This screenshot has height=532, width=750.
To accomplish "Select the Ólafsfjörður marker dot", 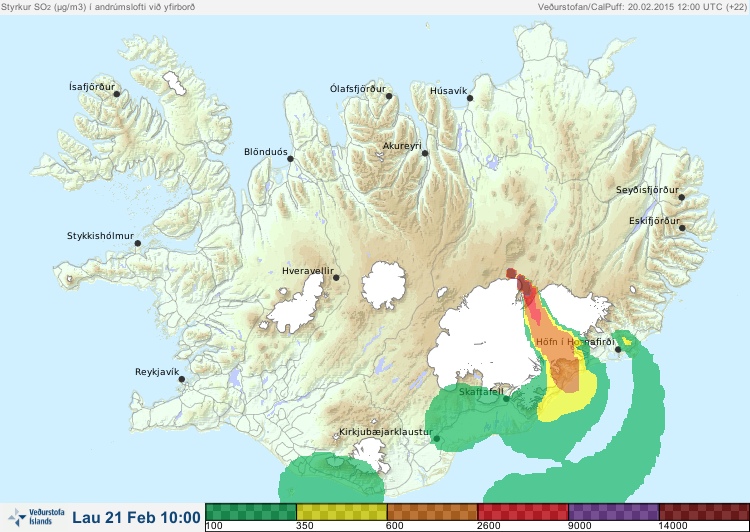I will 389,96.
